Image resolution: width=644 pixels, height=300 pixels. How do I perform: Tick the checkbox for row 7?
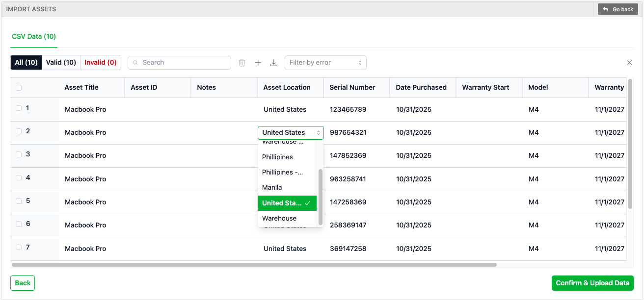point(19,248)
